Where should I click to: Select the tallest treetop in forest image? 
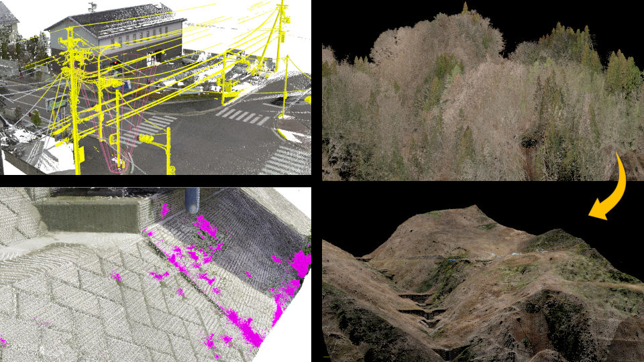(x=464, y=8)
